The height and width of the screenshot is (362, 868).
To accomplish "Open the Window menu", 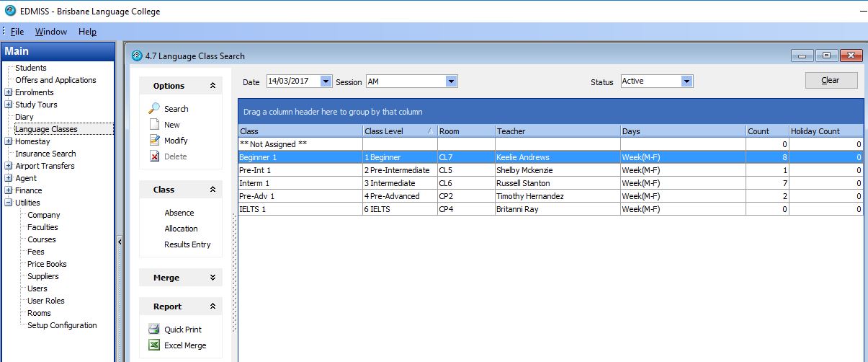I will coord(51,32).
